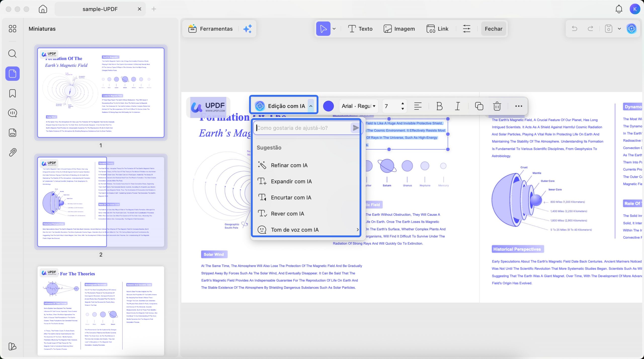
Task: Select Encurtar com IA option
Action: 291,197
